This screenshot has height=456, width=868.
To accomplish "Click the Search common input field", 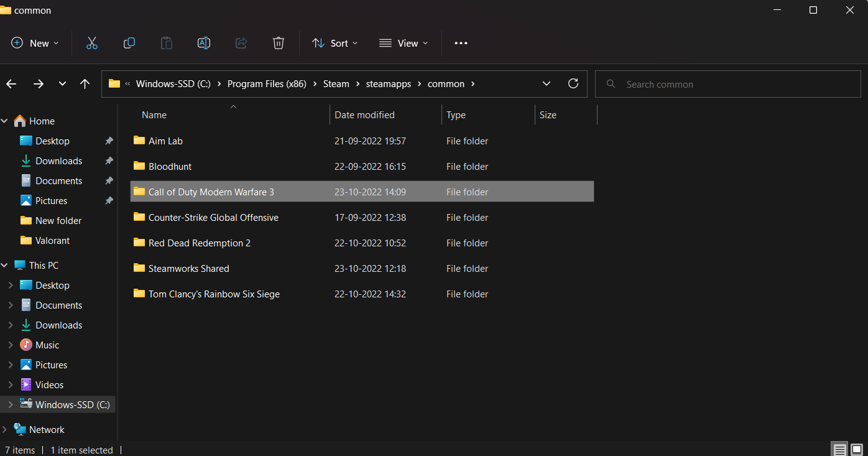I will (x=728, y=84).
